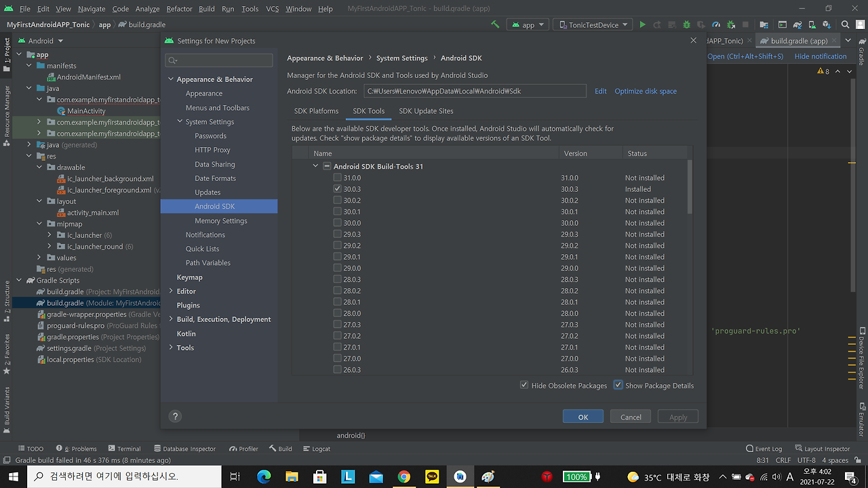This screenshot has width=868, height=488.
Task: Open the Event Log
Action: [764, 449]
